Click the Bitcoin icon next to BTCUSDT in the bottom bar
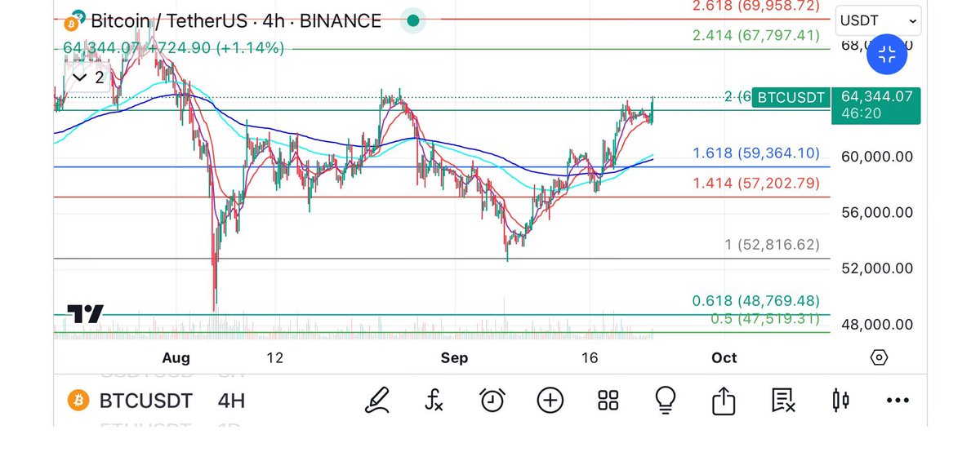The height and width of the screenshot is (452, 980). click(x=78, y=401)
